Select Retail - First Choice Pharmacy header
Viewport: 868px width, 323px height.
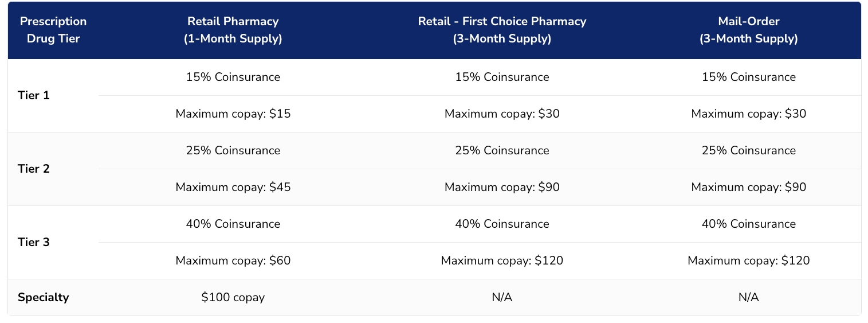pos(502,30)
